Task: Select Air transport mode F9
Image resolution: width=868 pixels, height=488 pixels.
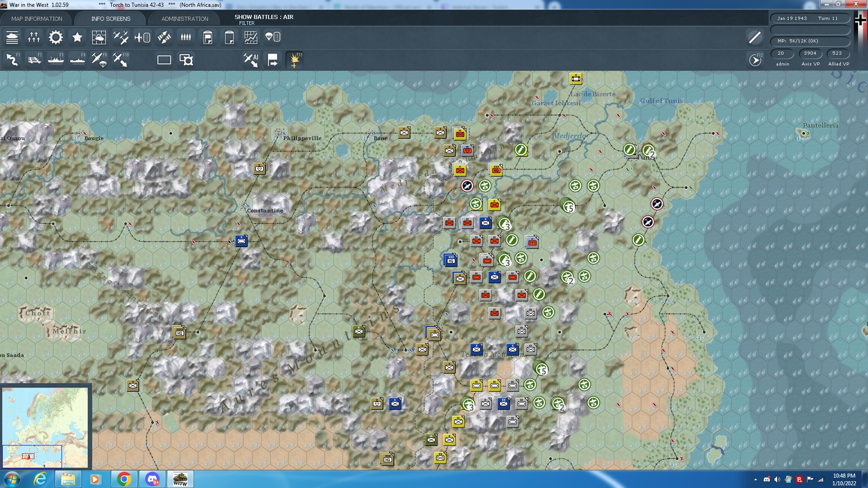Action: point(99,60)
